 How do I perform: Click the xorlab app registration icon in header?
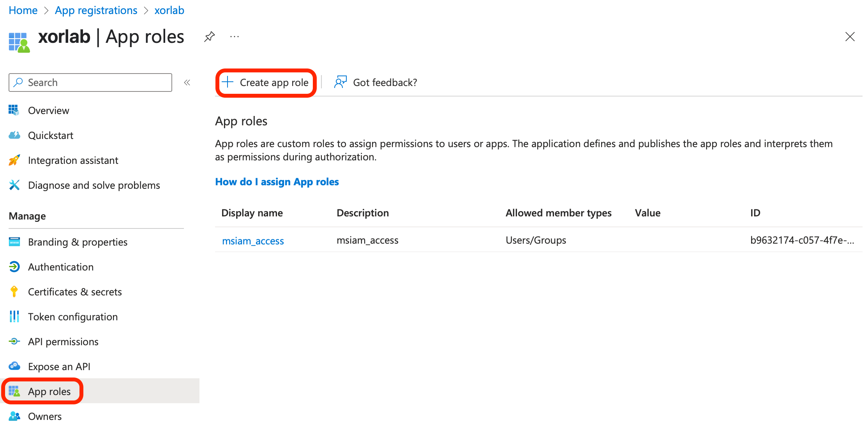tap(19, 42)
